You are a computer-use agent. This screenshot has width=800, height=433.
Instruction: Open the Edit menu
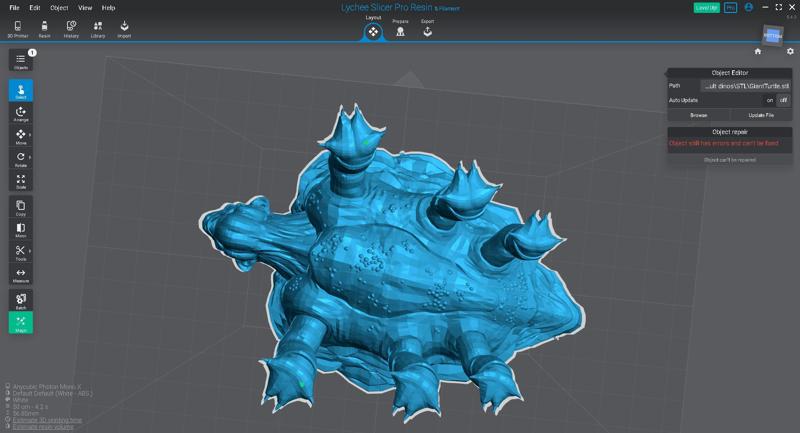pos(35,8)
